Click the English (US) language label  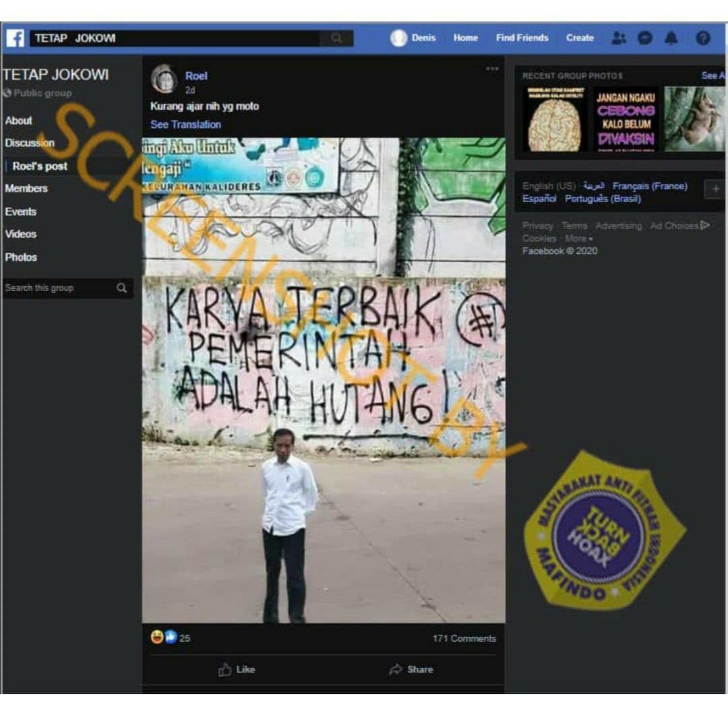549,186
